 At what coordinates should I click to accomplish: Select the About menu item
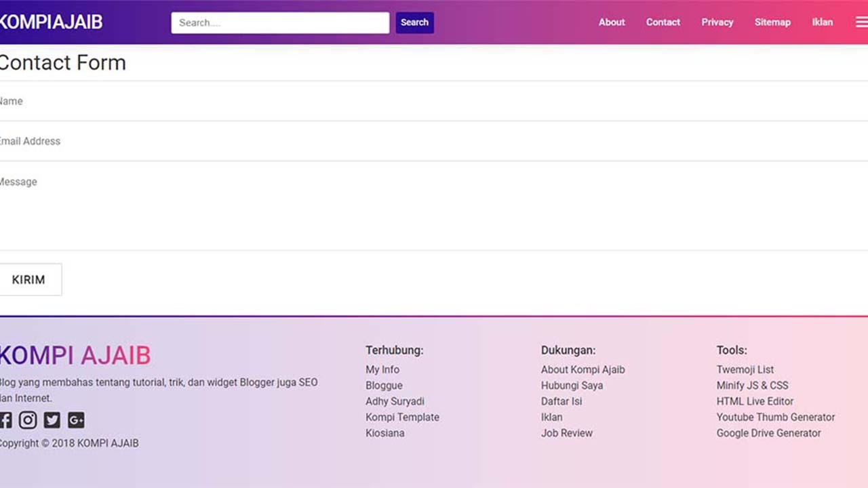coord(611,22)
